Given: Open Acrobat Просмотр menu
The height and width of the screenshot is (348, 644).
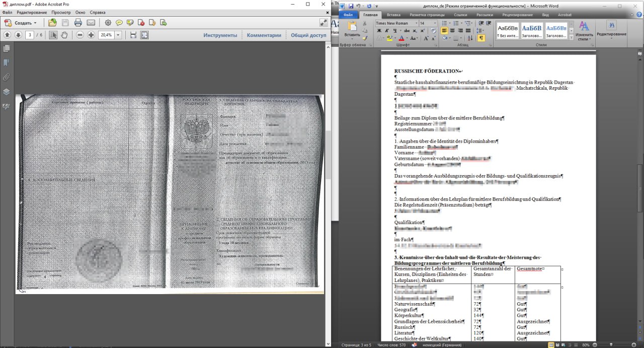Looking at the screenshot, I should [61, 12].
